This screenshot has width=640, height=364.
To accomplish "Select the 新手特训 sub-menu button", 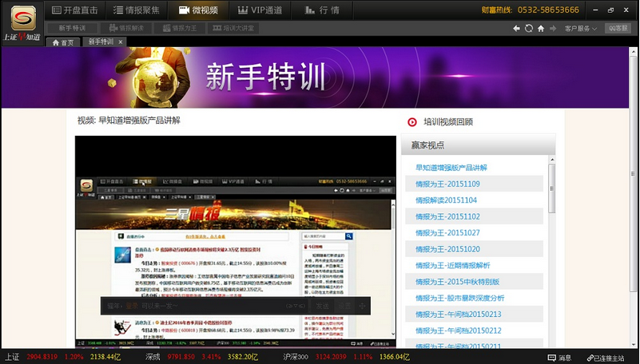I will click(72, 28).
